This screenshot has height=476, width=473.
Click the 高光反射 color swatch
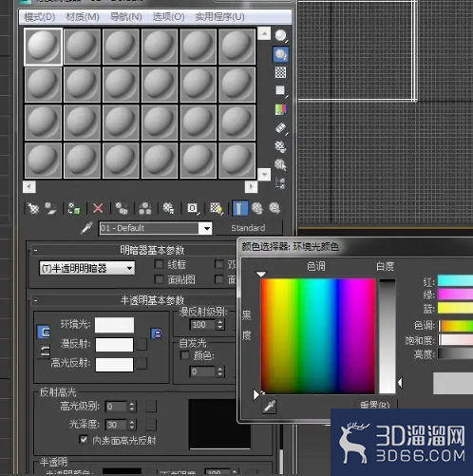coord(114,365)
